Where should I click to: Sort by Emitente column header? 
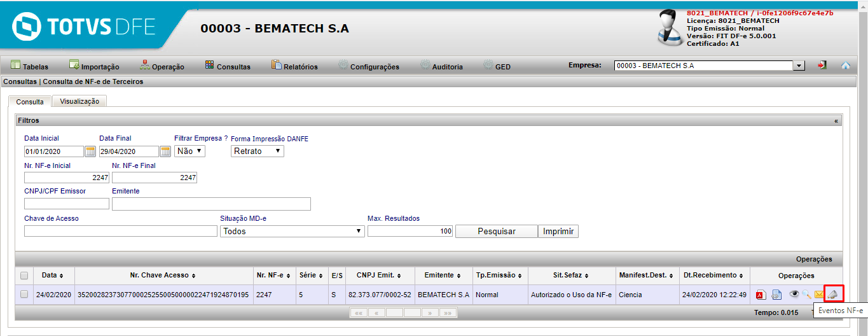(x=443, y=275)
